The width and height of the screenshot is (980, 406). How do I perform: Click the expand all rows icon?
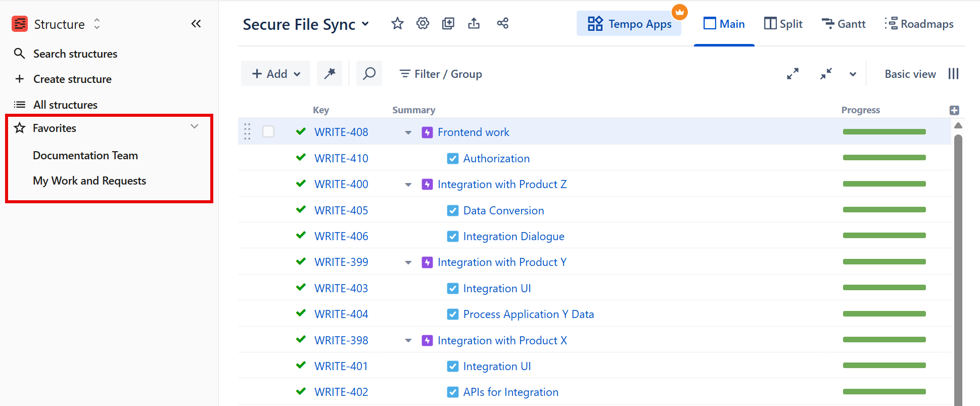792,74
